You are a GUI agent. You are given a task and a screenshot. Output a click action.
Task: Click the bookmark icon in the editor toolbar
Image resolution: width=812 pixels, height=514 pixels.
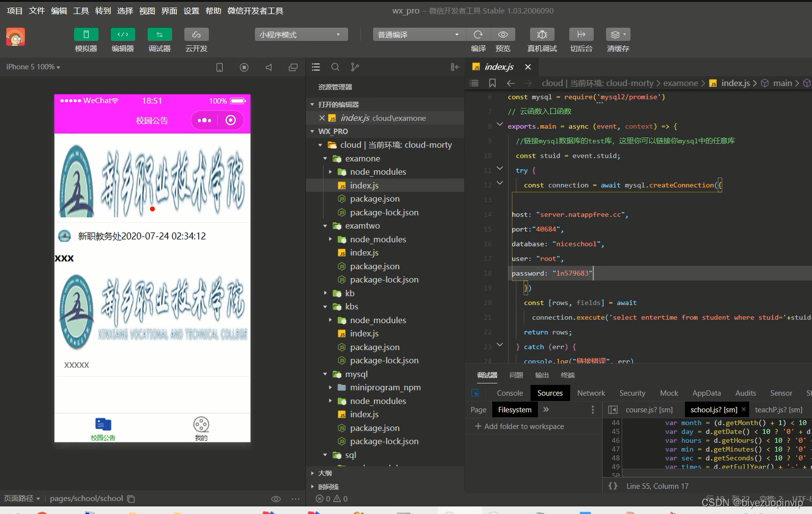[x=492, y=83]
